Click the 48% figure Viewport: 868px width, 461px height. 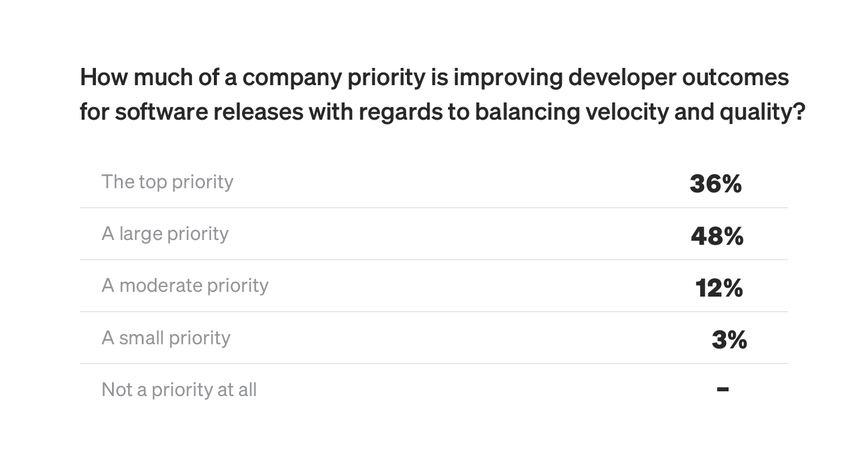pos(717,236)
